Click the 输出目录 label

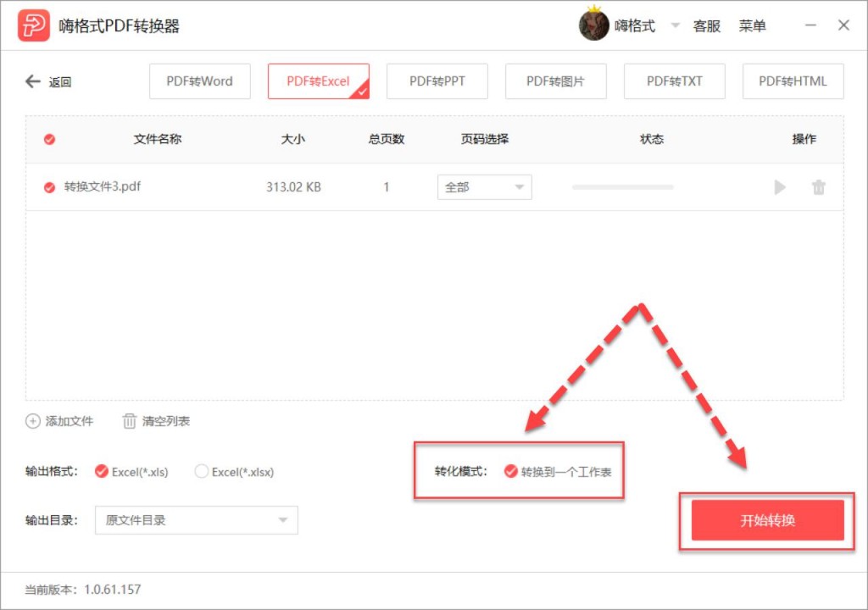pyautogui.click(x=51, y=520)
